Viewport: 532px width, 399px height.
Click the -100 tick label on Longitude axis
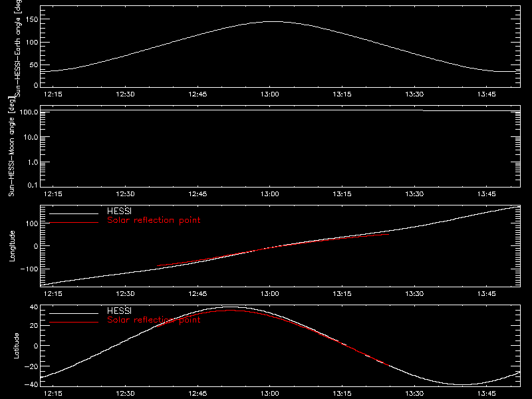[x=29, y=269]
